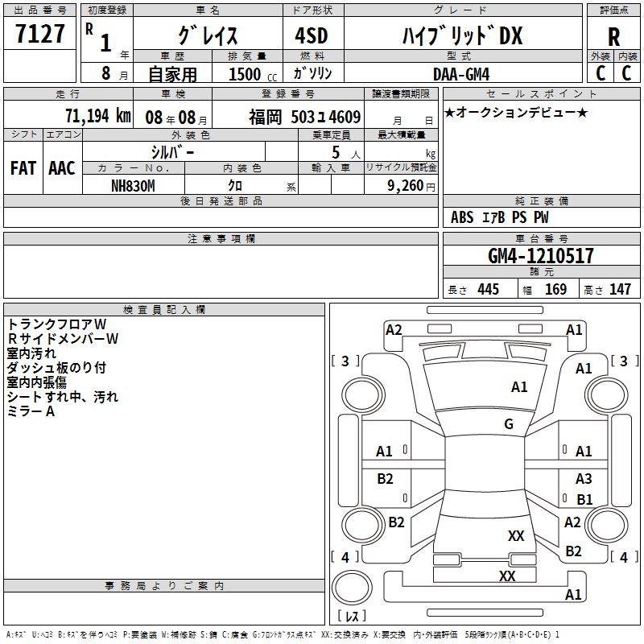Select the recycle deposit 9,260円
The image size is (644, 644).
(411, 186)
